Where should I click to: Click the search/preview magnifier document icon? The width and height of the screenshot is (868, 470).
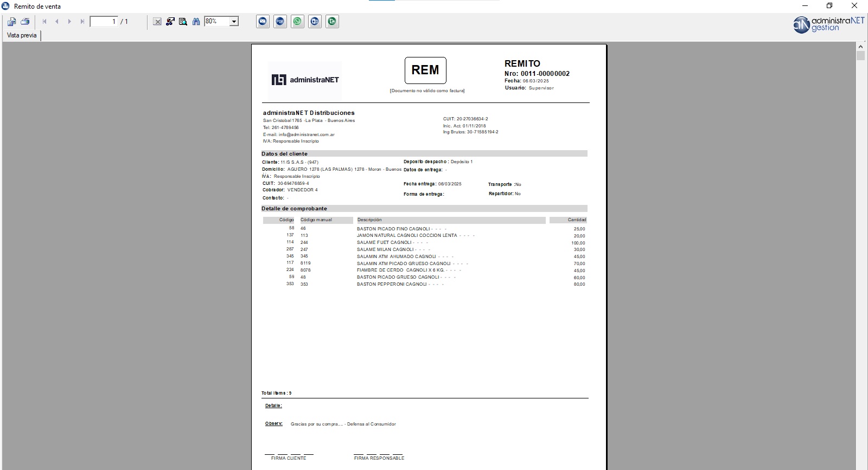(x=183, y=22)
